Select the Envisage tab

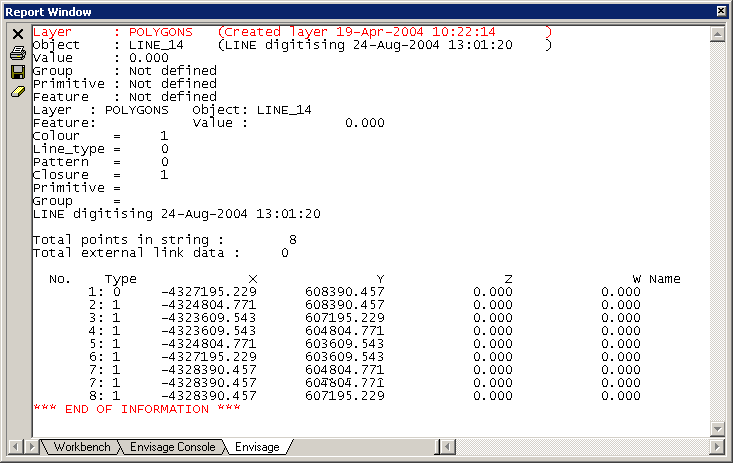click(257, 447)
